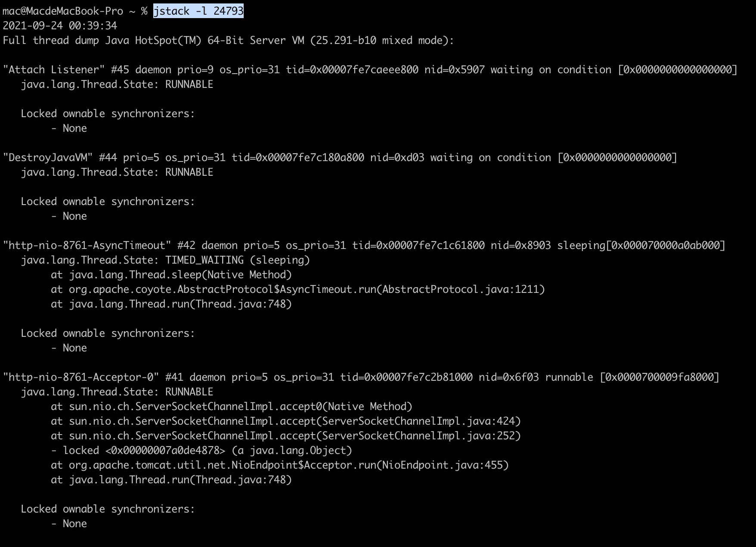The height and width of the screenshot is (547, 756).
Task: Click '- None' under the DestroyJavaVM thread
Action: pyautogui.click(x=69, y=216)
